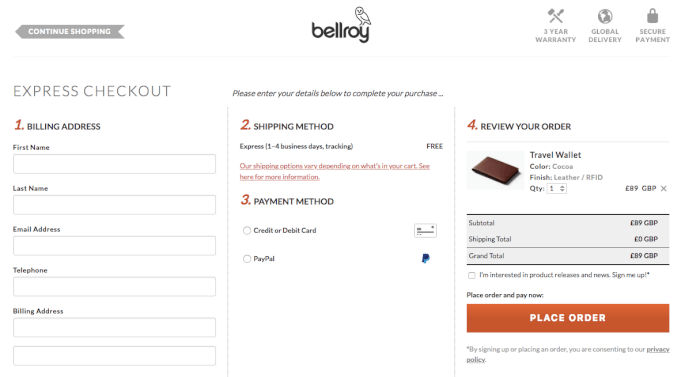
Task: Click the Travel Wallet product thumbnail
Action: click(x=496, y=170)
